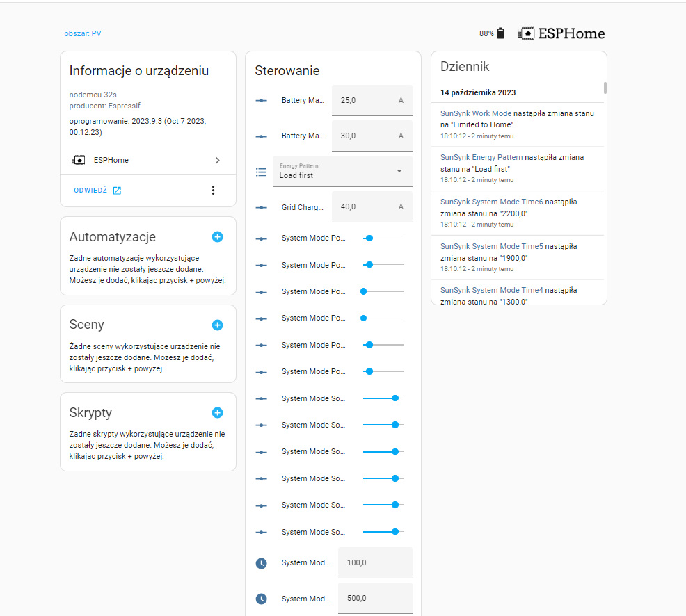Viewport: 686px width, 616px height.
Task: Click the Dziennik logbook scrollbar
Action: click(x=605, y=88)
